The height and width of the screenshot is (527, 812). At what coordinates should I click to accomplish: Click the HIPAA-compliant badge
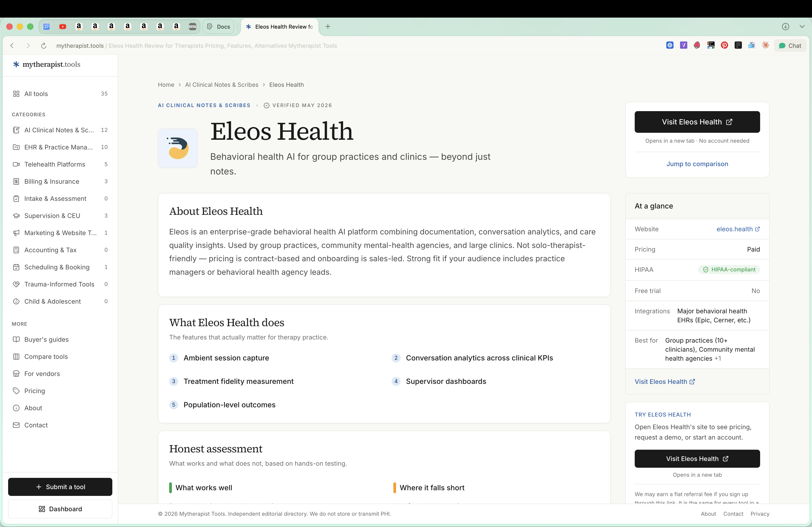pyautogui.click(x=729, y=270)
